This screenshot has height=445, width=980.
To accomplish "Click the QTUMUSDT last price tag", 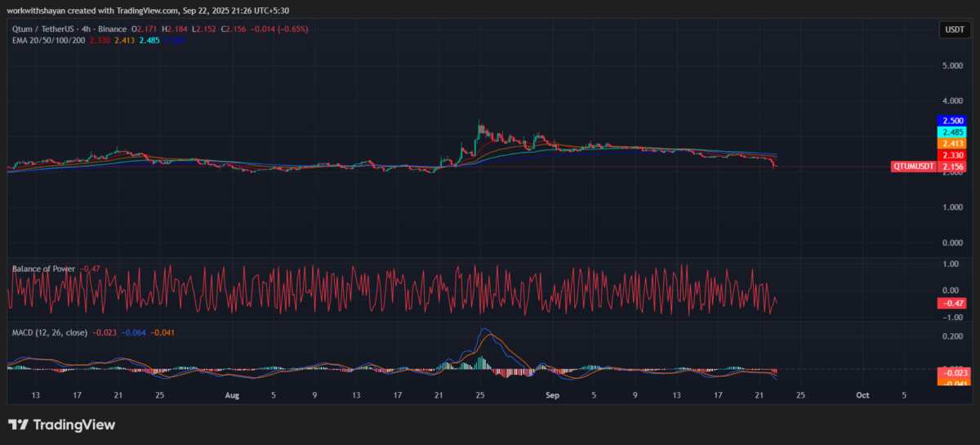I will (914, 167).
